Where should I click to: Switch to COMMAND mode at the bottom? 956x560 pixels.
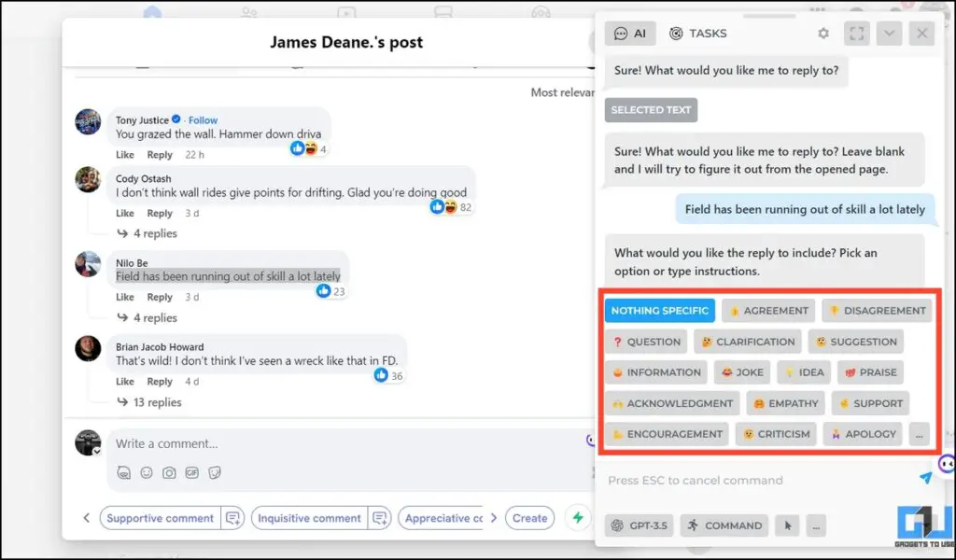click(724, 525)
